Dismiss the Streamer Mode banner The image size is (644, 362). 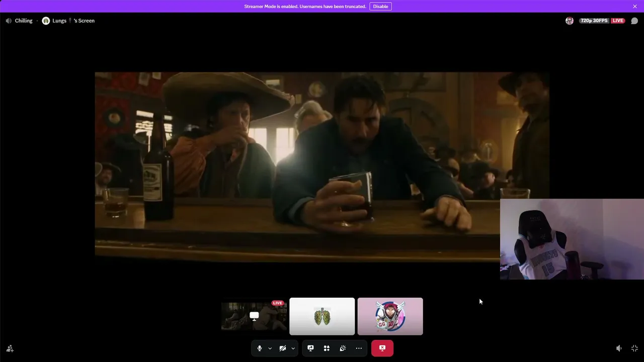(635, 7)
